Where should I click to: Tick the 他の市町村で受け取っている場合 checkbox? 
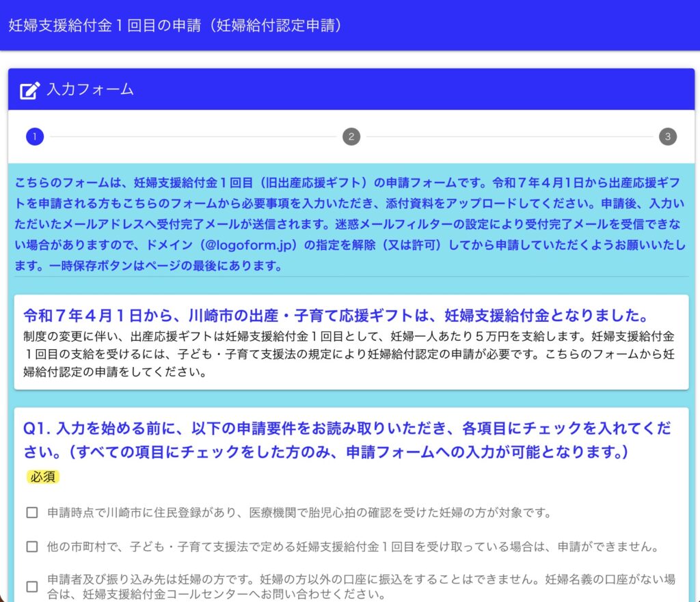32,547
